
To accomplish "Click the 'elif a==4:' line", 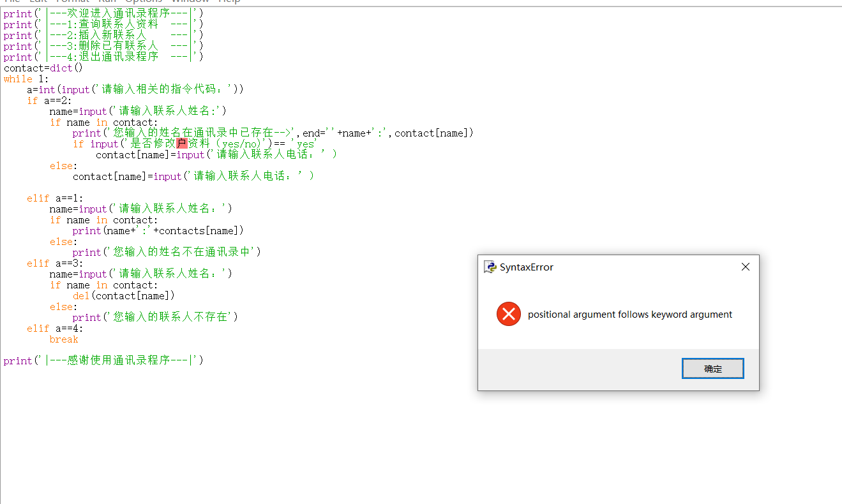I will [x=55, y=328].
